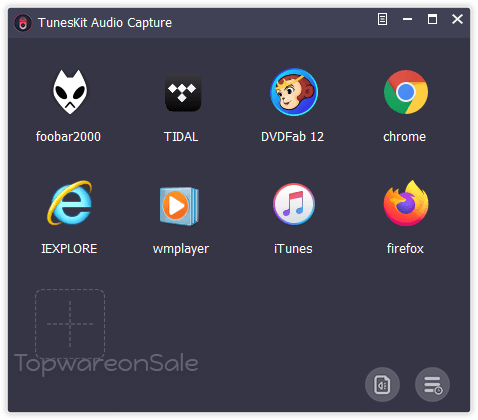Open the TIDAL app icon
Viewport: 478px width, 420px height.
coord(183,92)
